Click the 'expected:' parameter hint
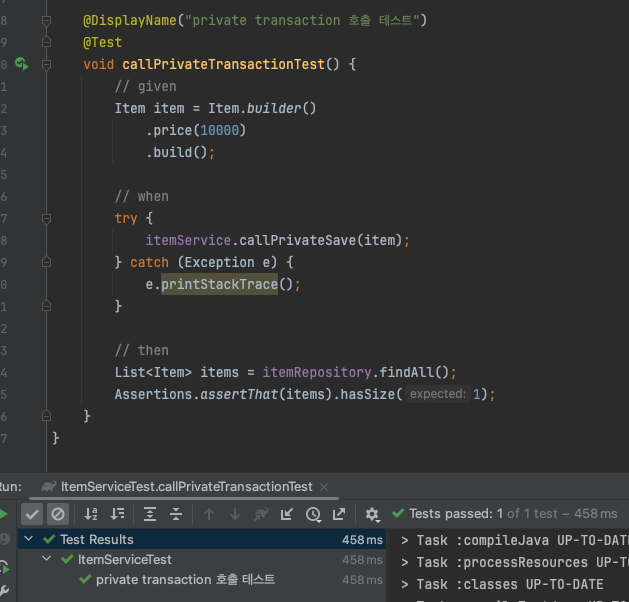 [438, 394]
